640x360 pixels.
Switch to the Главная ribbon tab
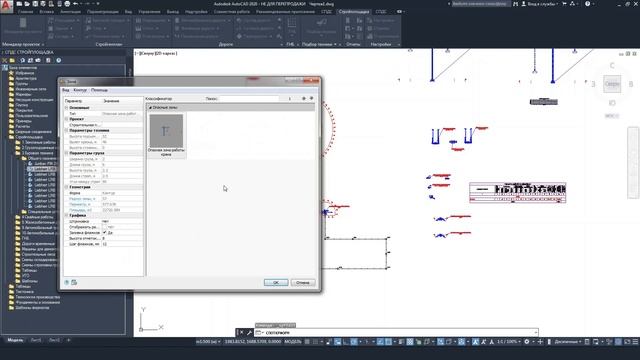pyautogui.click(x=25, y=12)
